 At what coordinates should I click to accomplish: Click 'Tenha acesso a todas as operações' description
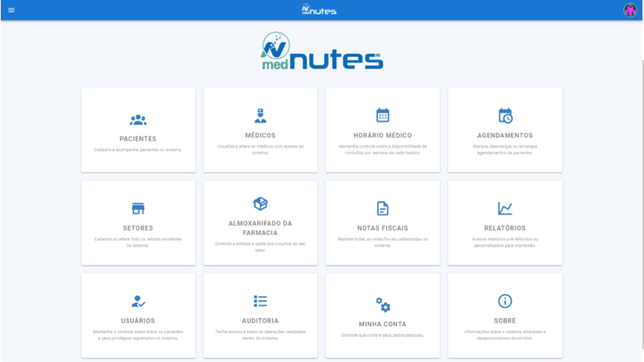(x=260, y=335)
